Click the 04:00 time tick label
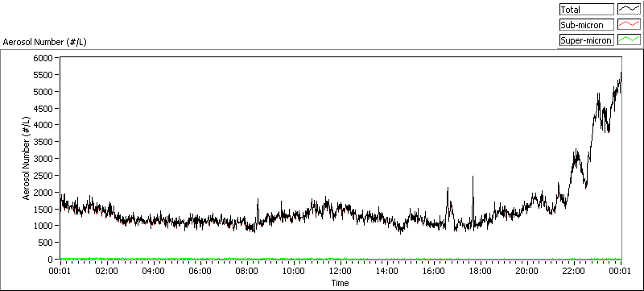644x291 pixels. click(x=154, y=272)
